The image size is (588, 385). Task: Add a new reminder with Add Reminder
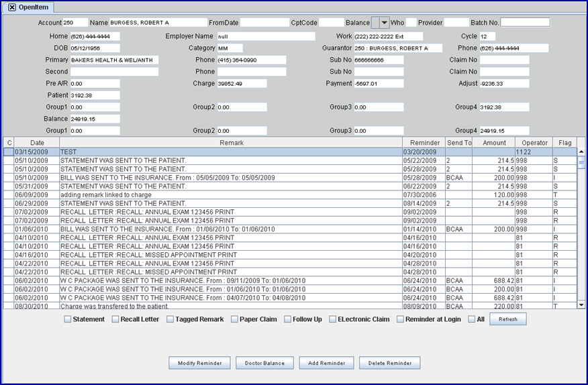click(326, 363)
